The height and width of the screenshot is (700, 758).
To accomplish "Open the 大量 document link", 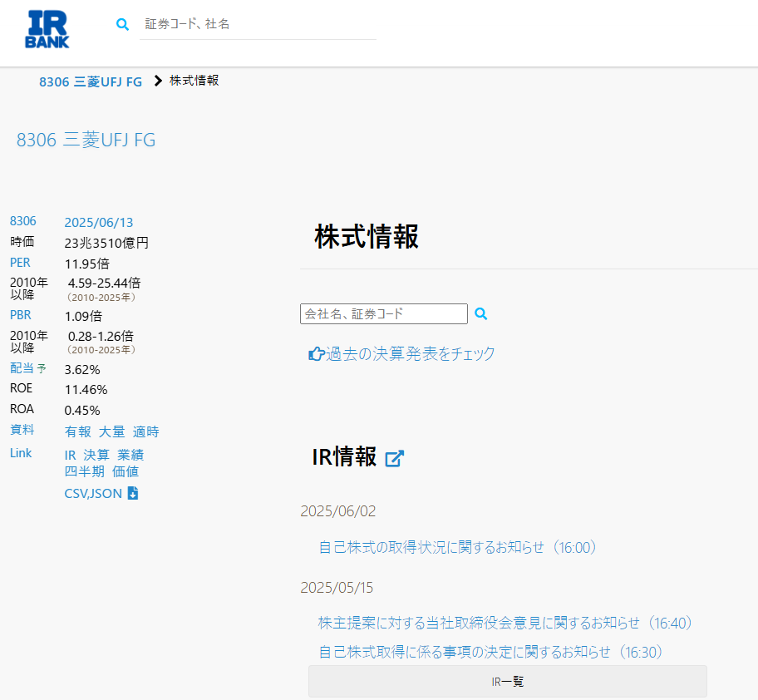I will 111,431.
